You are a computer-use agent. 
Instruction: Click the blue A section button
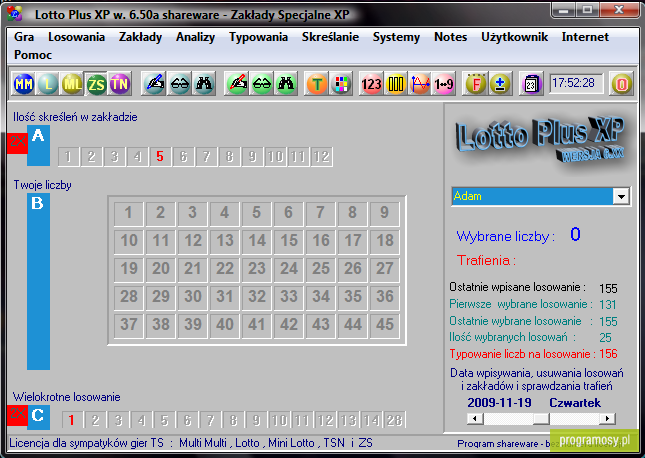tap(38, 145)
